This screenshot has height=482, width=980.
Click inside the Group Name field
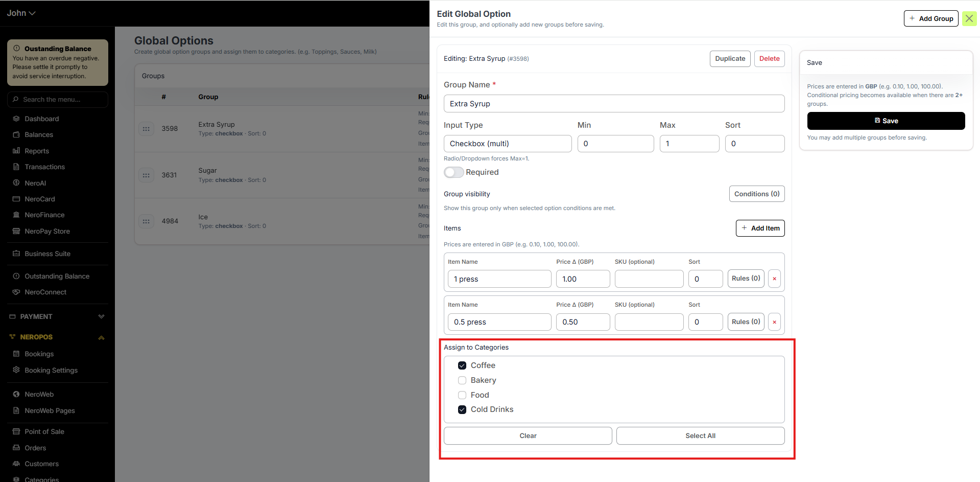point(614,104)
